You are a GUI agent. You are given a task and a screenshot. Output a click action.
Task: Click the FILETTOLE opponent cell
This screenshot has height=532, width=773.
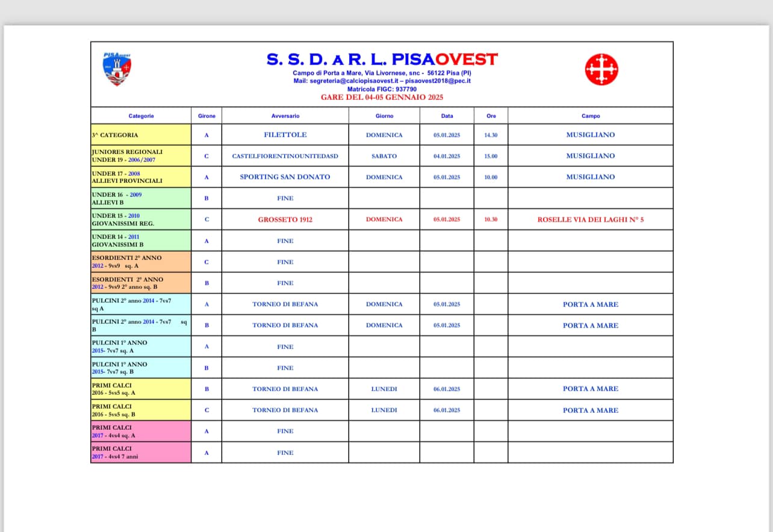[285, 135]
